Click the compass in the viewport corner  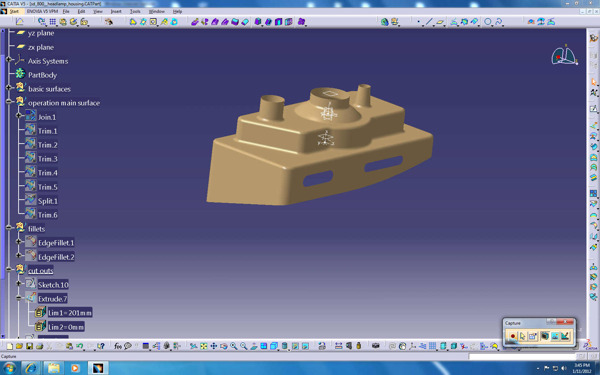click(564, 56)
